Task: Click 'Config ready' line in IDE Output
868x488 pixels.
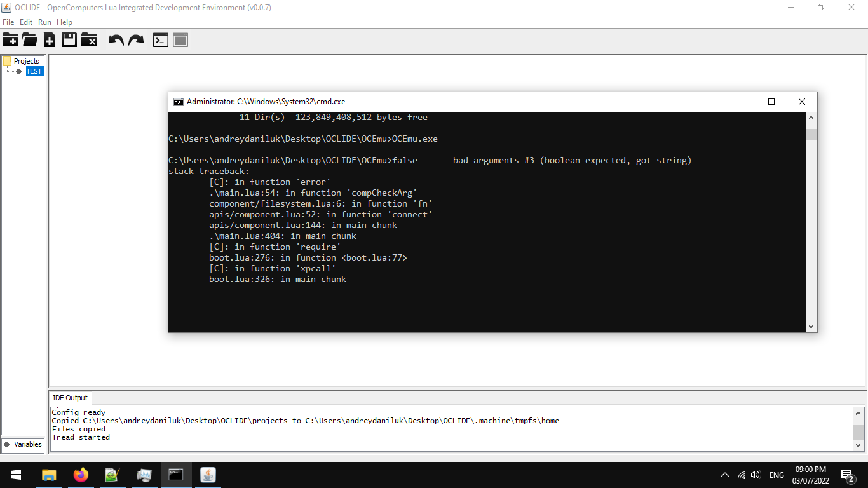Action: click(79, 412)
